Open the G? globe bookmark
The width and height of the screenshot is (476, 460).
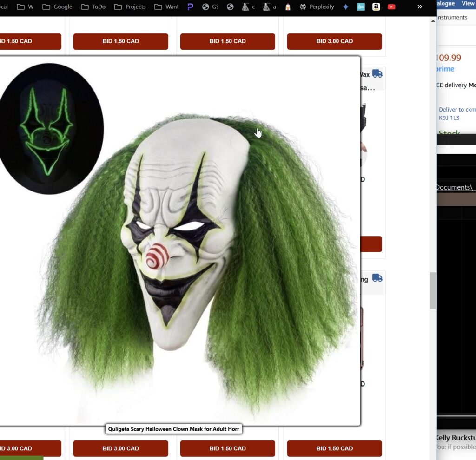click(211, 7)
